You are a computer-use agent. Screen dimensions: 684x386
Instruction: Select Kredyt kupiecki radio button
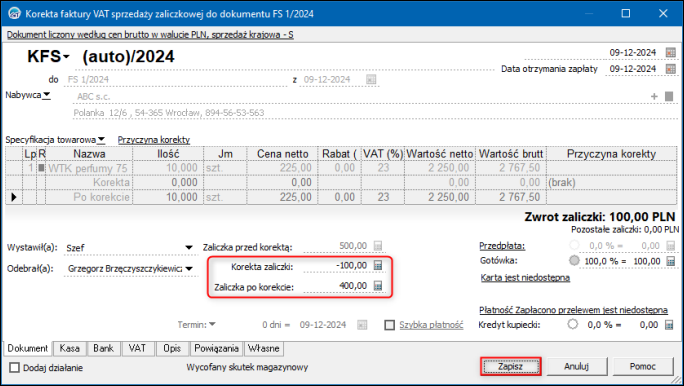click(x=572, y=325)
